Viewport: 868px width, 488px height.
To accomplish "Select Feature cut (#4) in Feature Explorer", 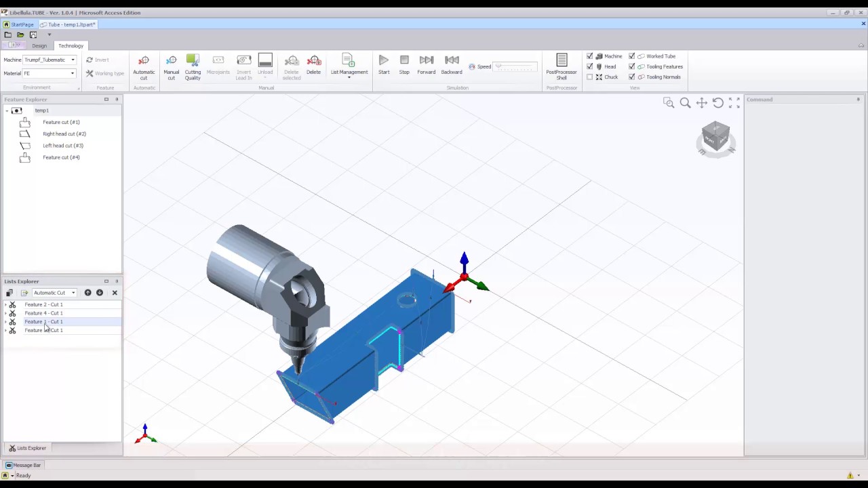I will (x=61, y=157).
